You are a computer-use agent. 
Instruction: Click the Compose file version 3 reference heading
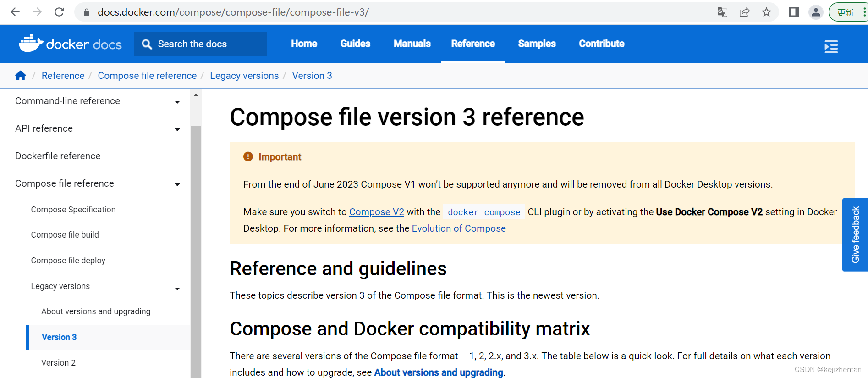tap(407, 117)
